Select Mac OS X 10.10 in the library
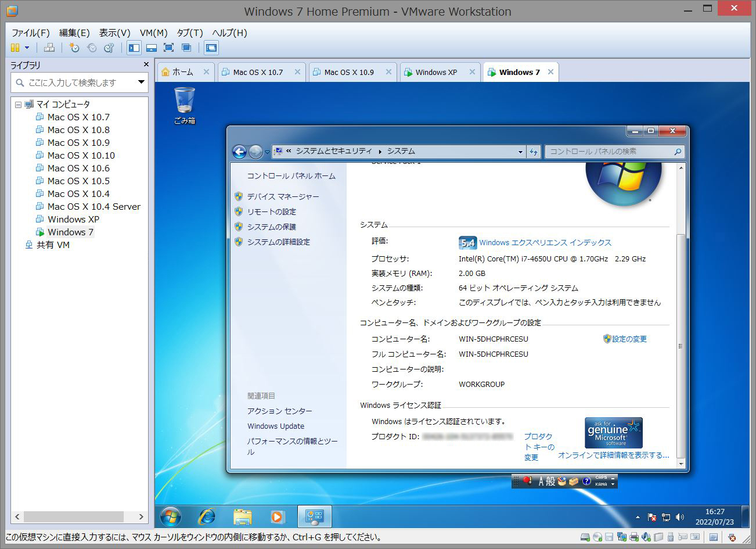Screen dimensions: 756x549 tap(81, 155)
